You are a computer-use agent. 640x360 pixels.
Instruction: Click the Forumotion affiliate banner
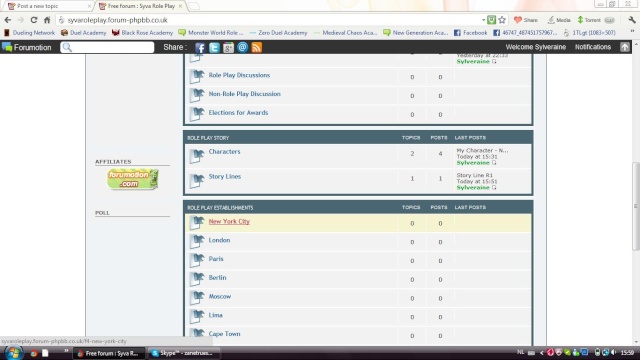pyautogui.click(x=132, y=179)
